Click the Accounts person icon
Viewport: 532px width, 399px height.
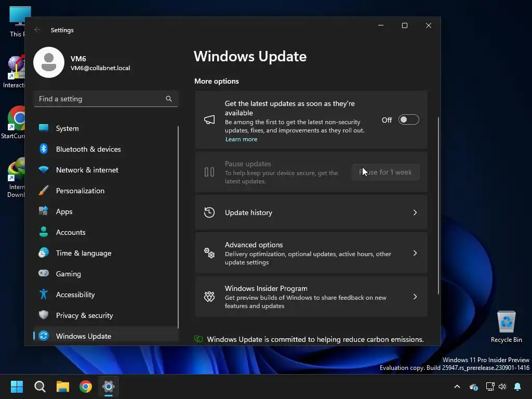(x=44, y=232)
